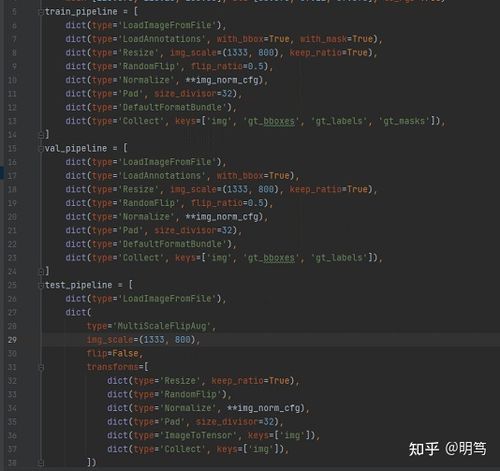Image resolution: width=500 pixels, height=471 pixels.
Task: Click the flip=False argument
Action: pyautogui.click(x=112, y=353)
